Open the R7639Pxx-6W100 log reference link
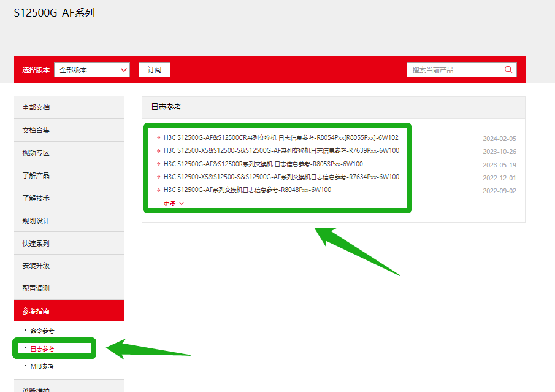The image size is (555, 392). coord(281,150)
